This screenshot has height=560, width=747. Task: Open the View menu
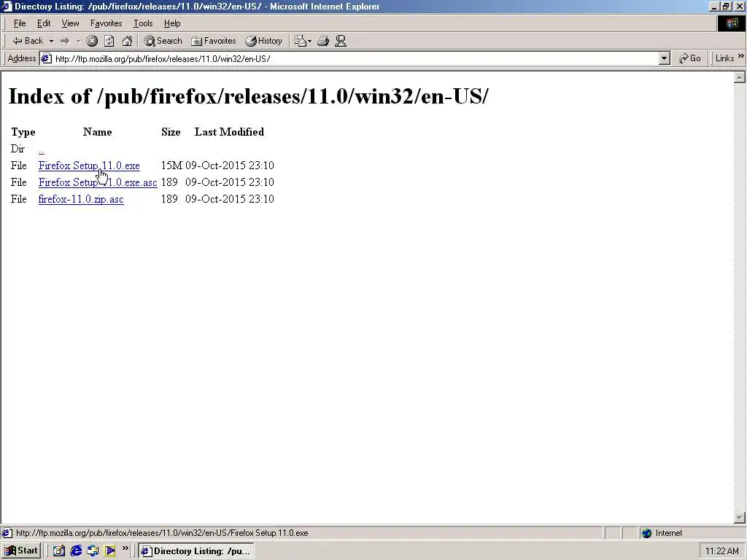pos(70,23)
